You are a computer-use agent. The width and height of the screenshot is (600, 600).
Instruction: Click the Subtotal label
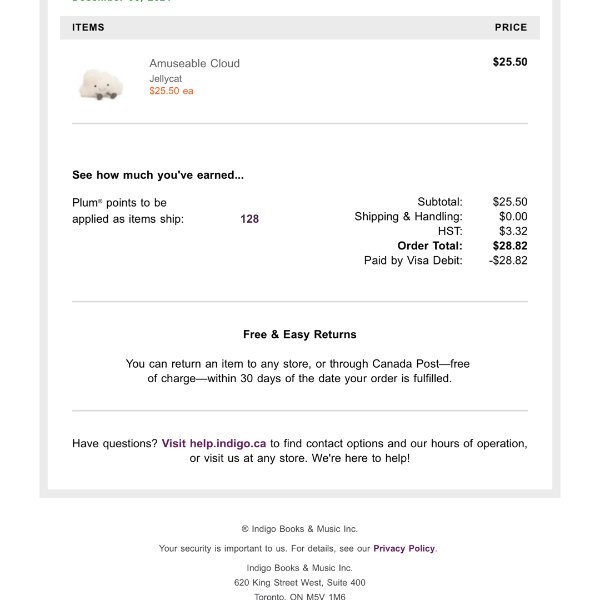pos(439,202)
